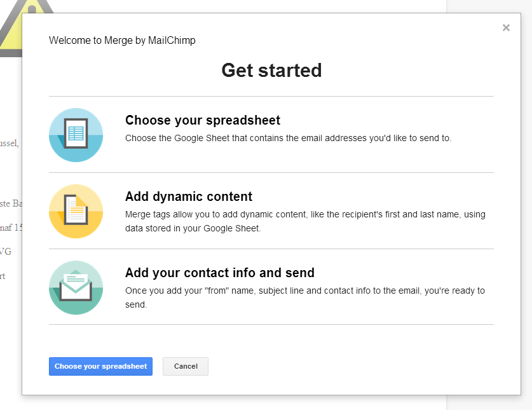Viewport: 532px width, 410px height.
Task: Click the "from" name and subject line description
Action: point(305,297)
